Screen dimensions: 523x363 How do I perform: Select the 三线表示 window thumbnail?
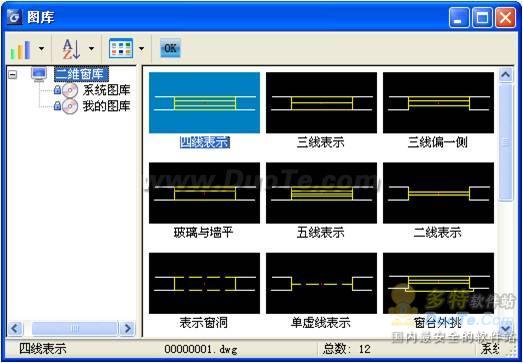click(322, 103)
